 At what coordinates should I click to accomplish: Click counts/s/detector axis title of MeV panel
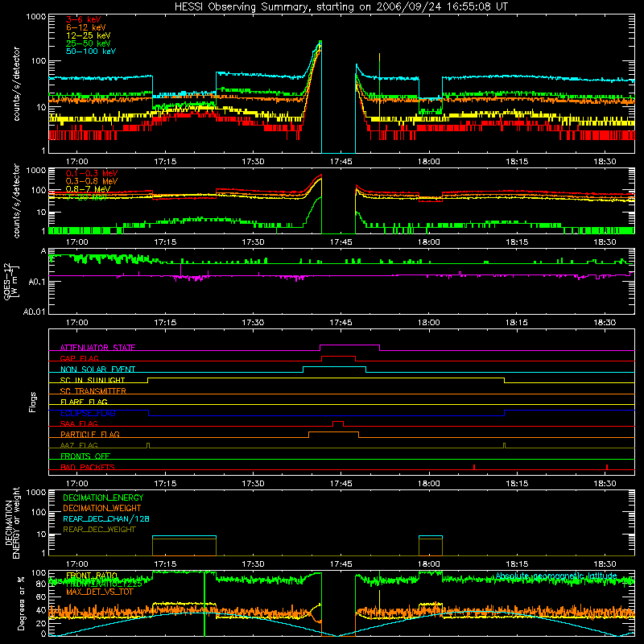pyautogui.click(x=16, y=200)
